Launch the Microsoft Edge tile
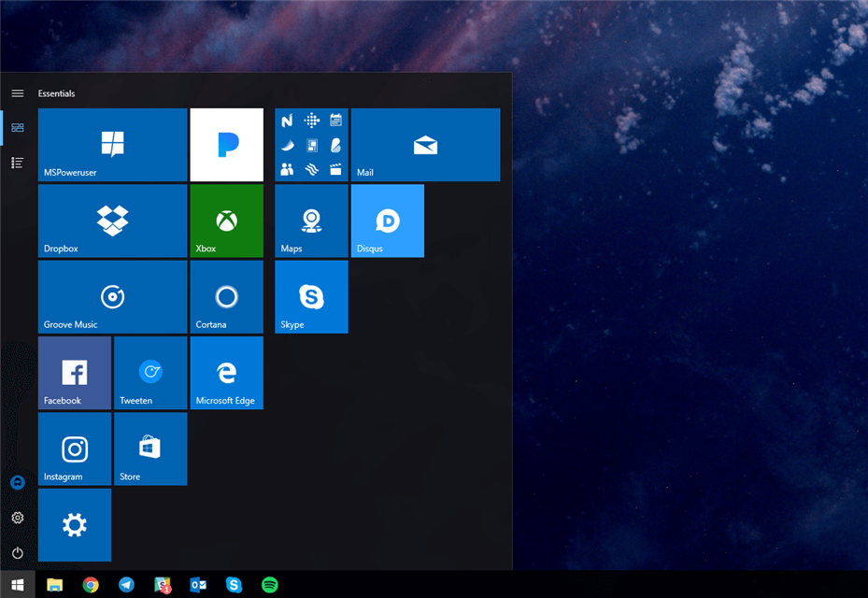 point(226,373)
